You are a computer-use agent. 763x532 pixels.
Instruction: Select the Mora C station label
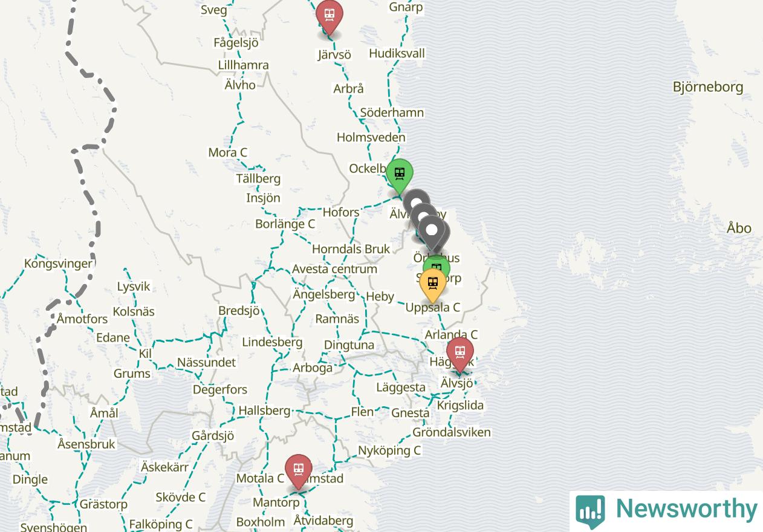click(228, 152)
